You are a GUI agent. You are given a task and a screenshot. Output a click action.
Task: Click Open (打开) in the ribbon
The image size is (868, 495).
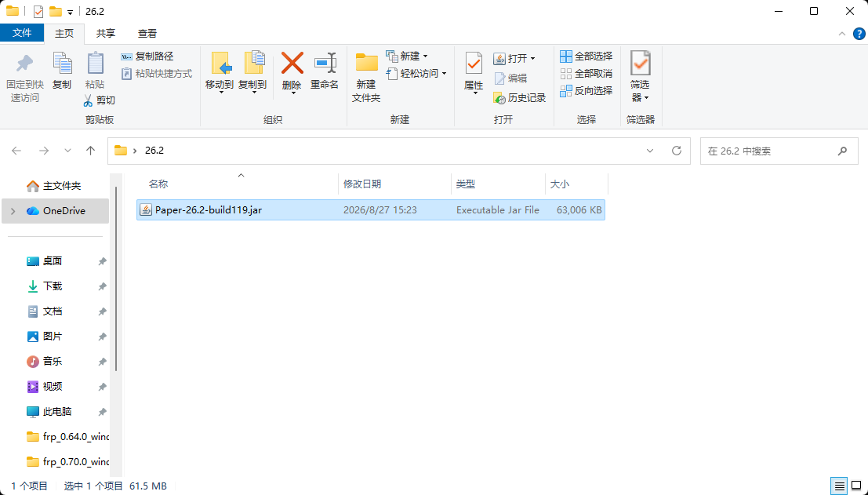(x=510, y=59)
